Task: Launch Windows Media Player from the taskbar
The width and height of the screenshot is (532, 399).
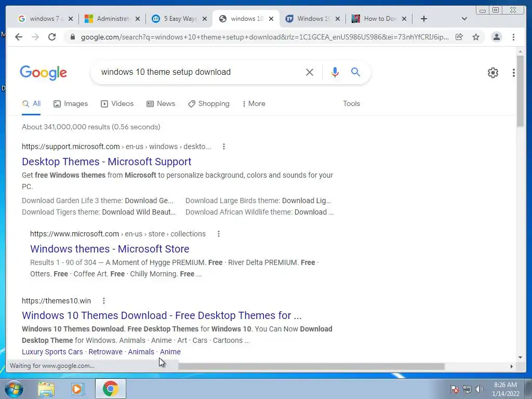Action: tap(77, 389)
